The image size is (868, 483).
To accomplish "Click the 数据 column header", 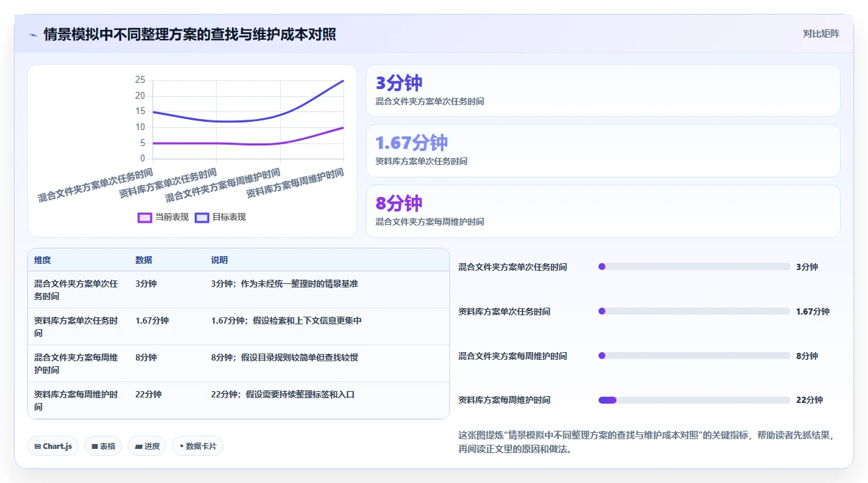I will (144, 260).
